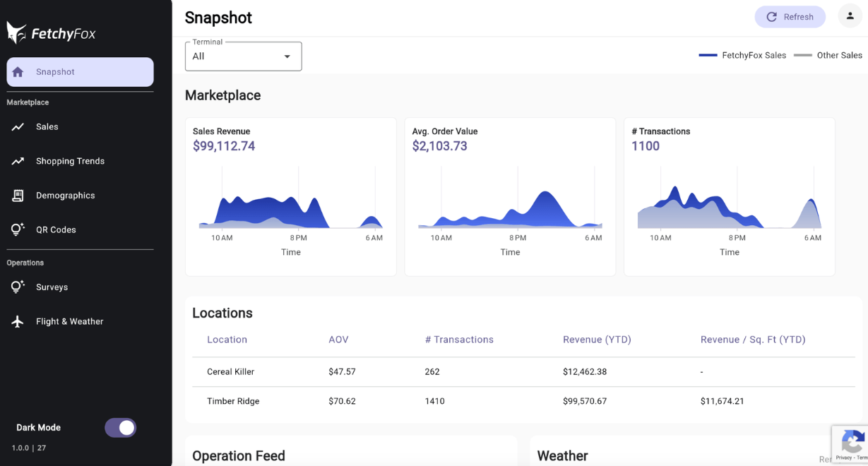The image size is (868, 466).
Task: Expand Terminal options via dropdown arrow
Action: click(287, 56)
